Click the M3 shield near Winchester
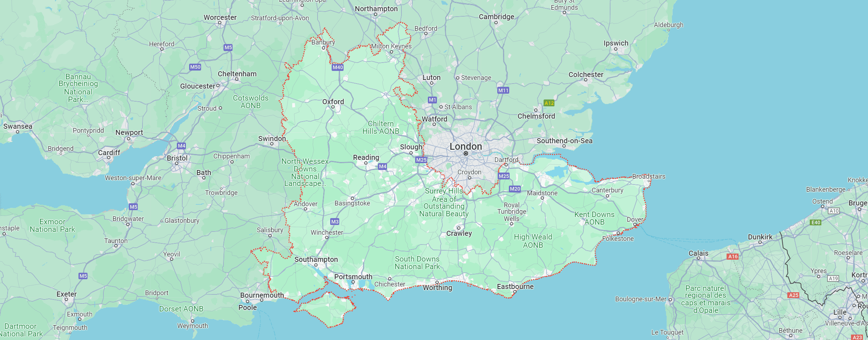Viewport: 868px width, 340px height. click(x=335, y=222)
